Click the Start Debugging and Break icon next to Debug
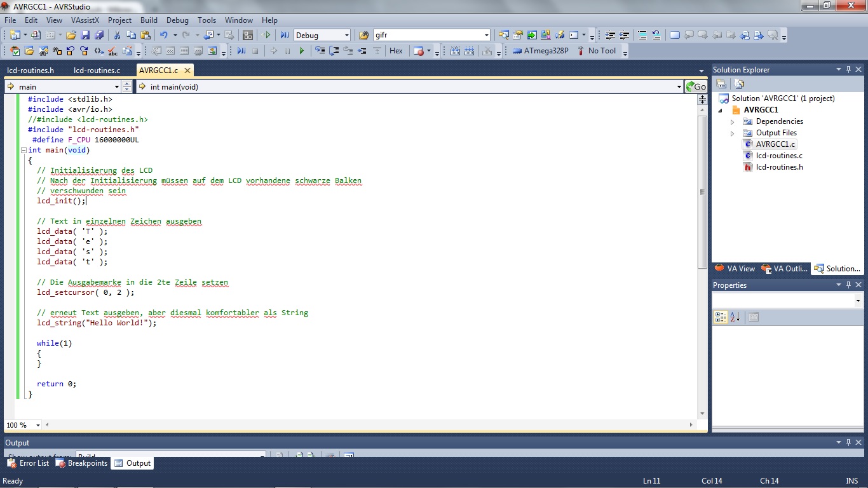The height and width of the screenshot is (488, 868). tap(285, 36)
